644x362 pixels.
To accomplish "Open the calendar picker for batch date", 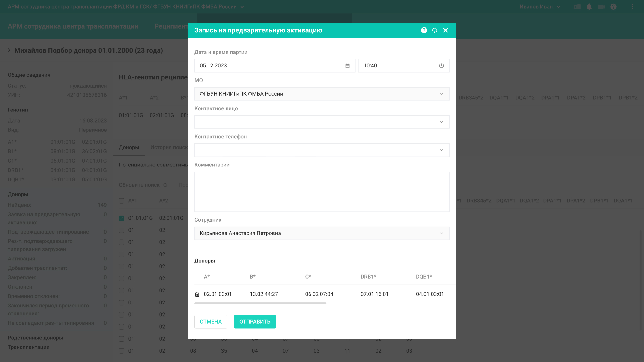I will (347, 66).
